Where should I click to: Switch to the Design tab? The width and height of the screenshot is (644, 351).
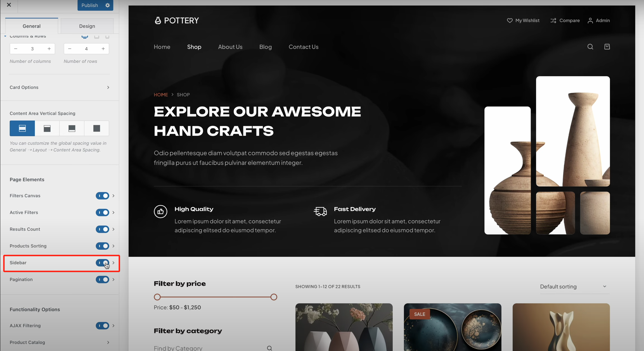click(x=87, y=26)
